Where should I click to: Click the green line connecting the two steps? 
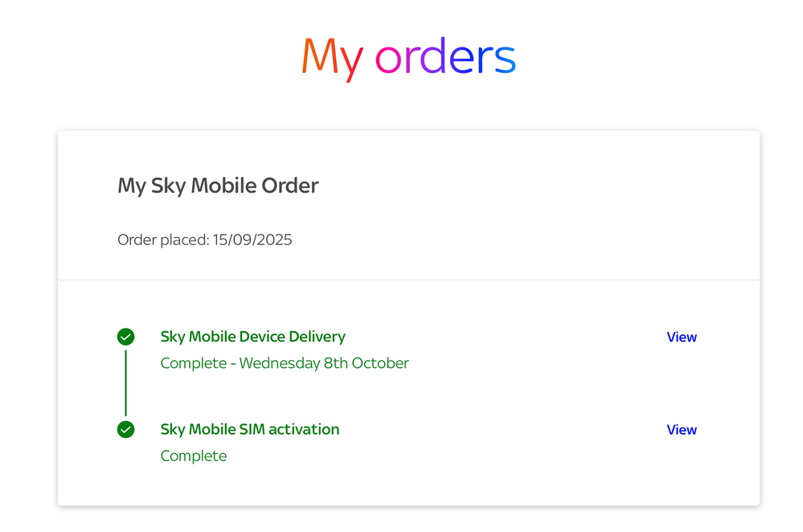(x=125, y=383)
